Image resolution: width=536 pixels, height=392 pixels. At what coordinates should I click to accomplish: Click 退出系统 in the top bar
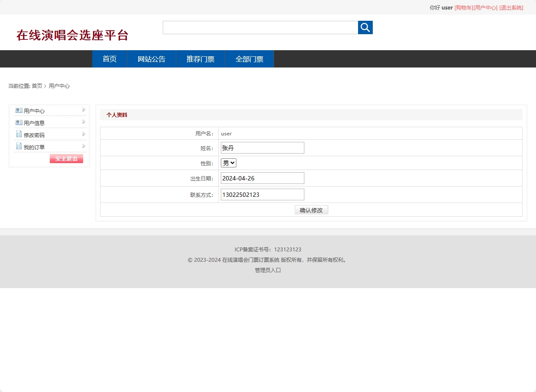(511, 7)
